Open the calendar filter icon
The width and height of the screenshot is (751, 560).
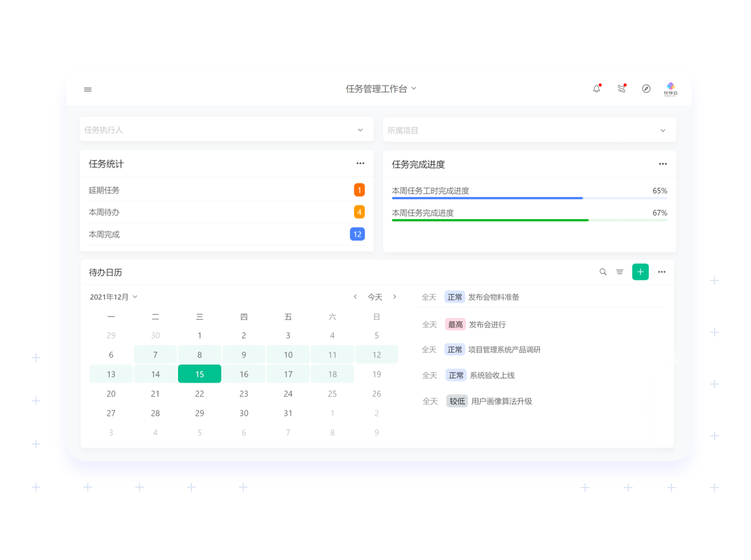coord(620,272)
